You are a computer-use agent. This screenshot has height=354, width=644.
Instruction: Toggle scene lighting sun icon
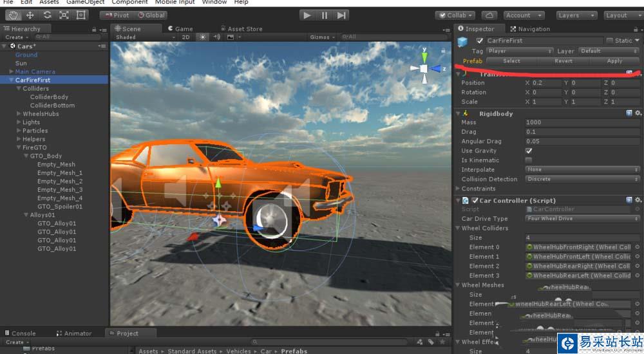[203, 37]
